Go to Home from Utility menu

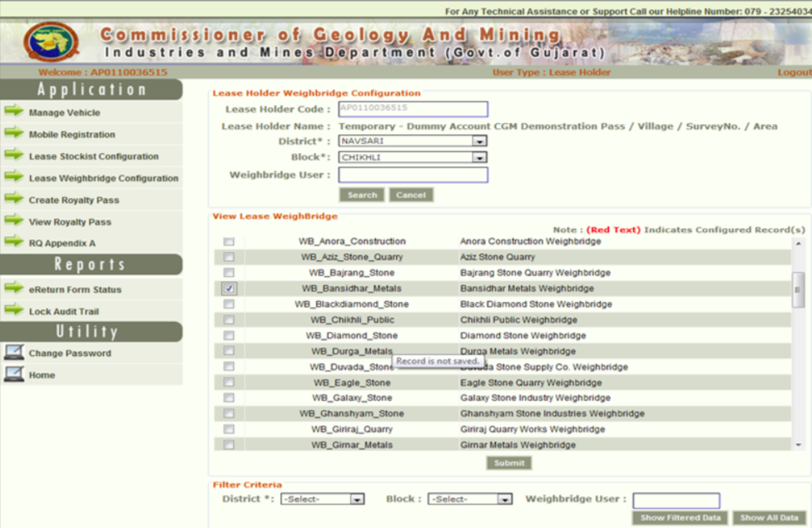[x=42, y=375]
